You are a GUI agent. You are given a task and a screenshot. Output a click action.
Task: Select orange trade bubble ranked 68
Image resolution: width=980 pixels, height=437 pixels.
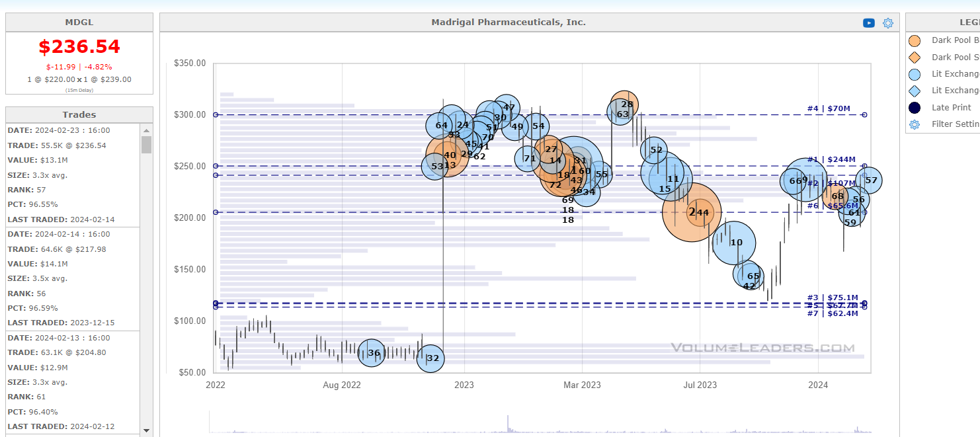click(837, 196)
